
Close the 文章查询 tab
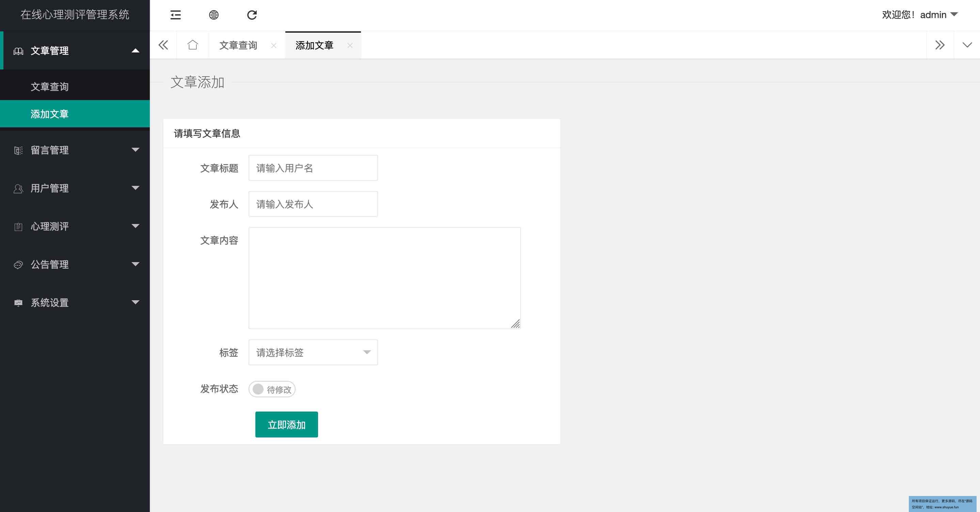tap(273, 45)
